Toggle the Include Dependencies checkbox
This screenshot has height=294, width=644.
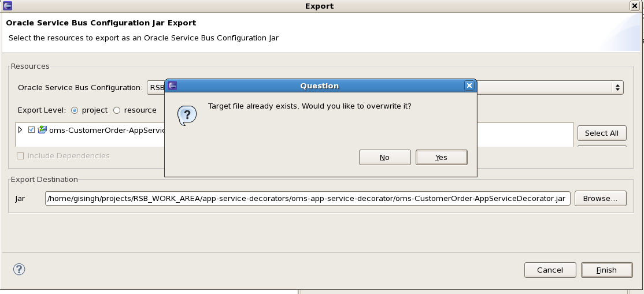[x=20, y=155]
